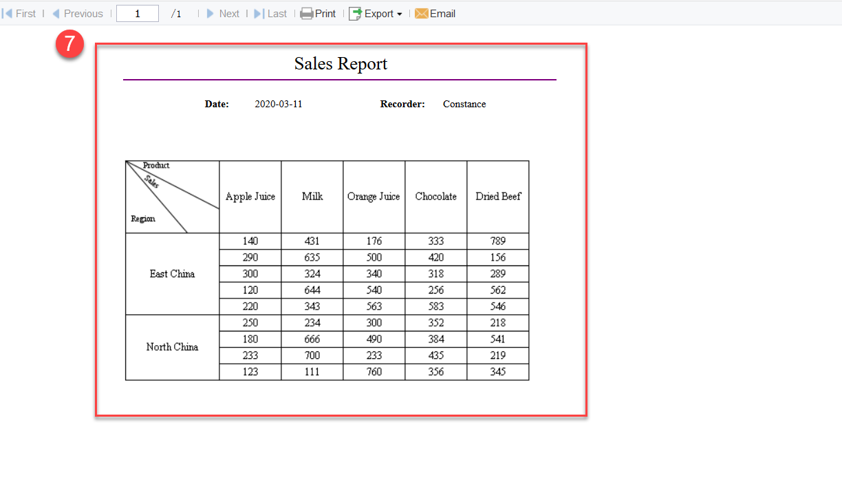Click the Last page navigation icon
Screen dimensions: 842x504
[x=260, y=13]
